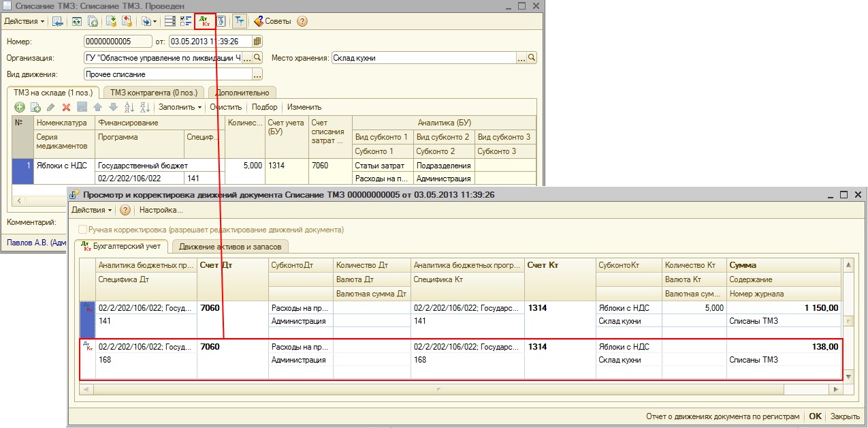868x428 pixels.
Task: Click the Номер input field
Action: [117, 42]
